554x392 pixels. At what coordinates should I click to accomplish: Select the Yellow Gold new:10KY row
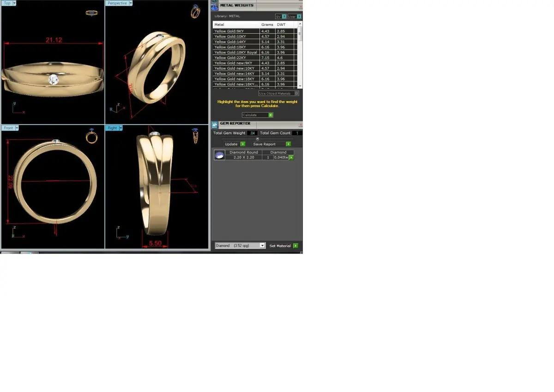(255, 68)
